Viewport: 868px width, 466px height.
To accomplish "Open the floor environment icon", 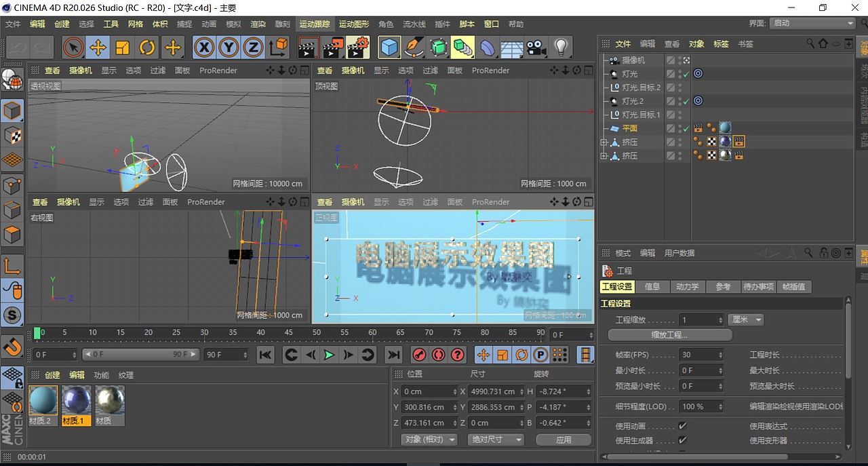I will pyautogui.click(x=512, y=47).
